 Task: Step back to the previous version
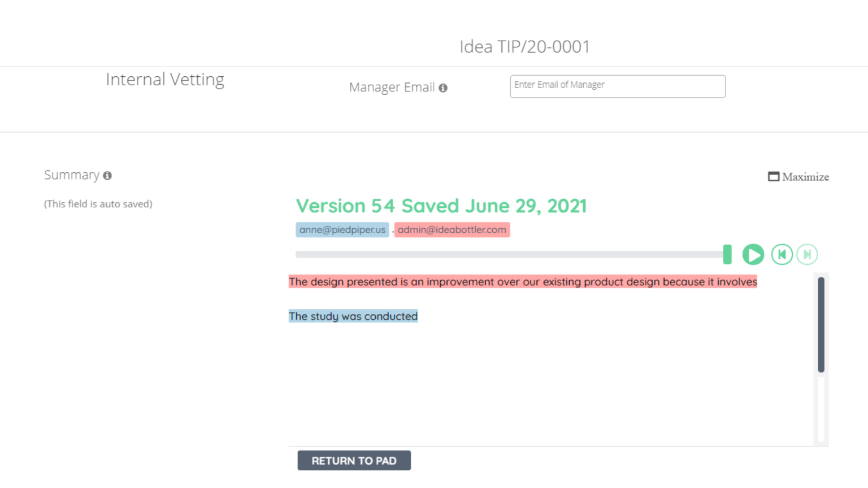pos(782,255)
